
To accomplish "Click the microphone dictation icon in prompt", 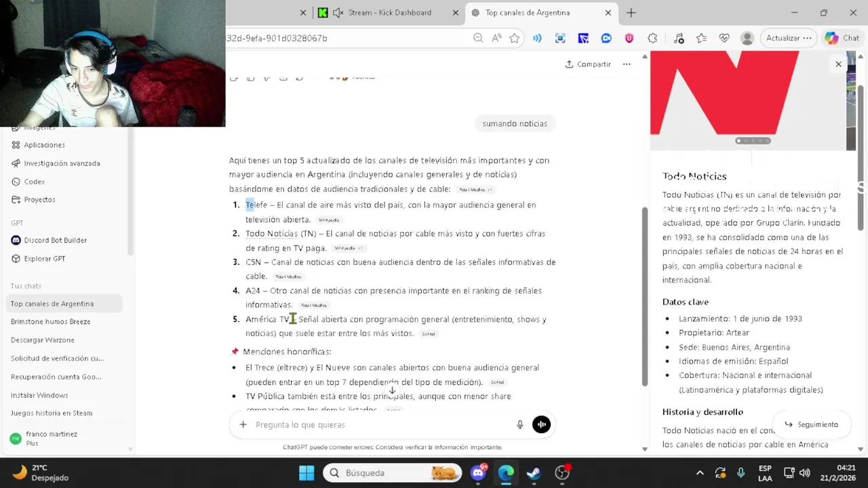I will (x=520, y=424).
